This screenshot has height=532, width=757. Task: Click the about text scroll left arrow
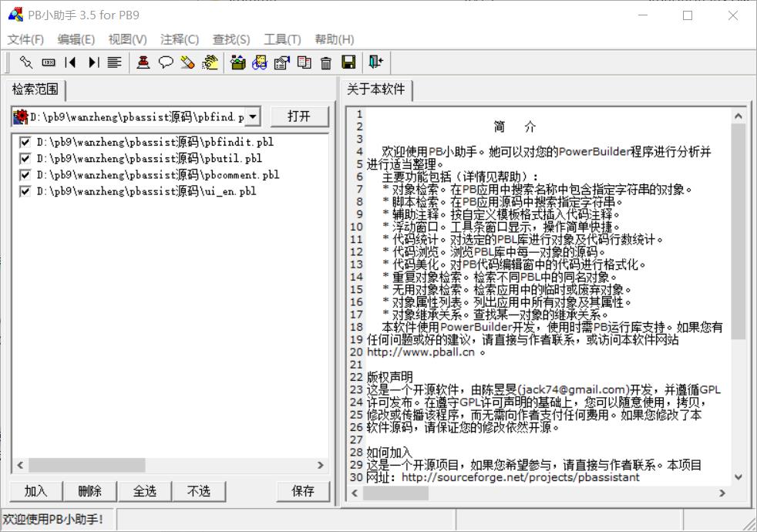(355, 493)
